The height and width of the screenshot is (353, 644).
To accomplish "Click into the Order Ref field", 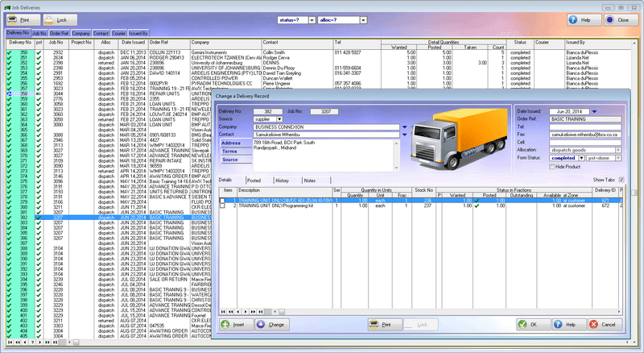I will tap(585, 118).
